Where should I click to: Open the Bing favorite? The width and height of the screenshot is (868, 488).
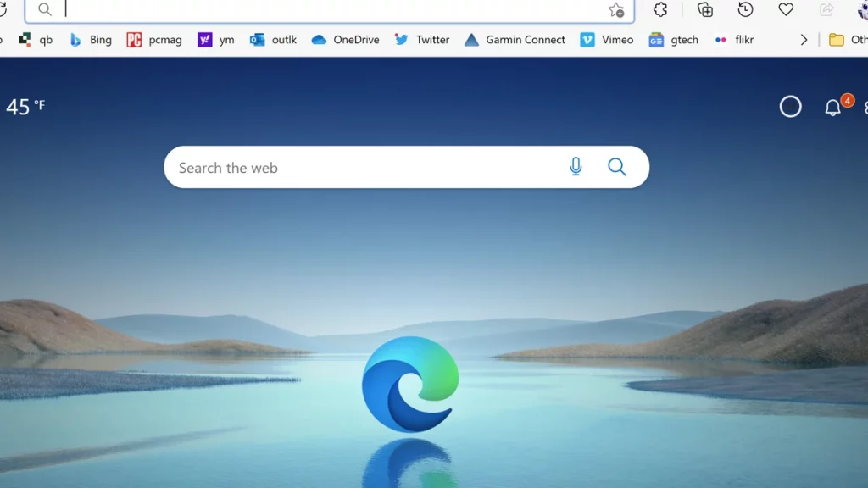tap(90, 40)
